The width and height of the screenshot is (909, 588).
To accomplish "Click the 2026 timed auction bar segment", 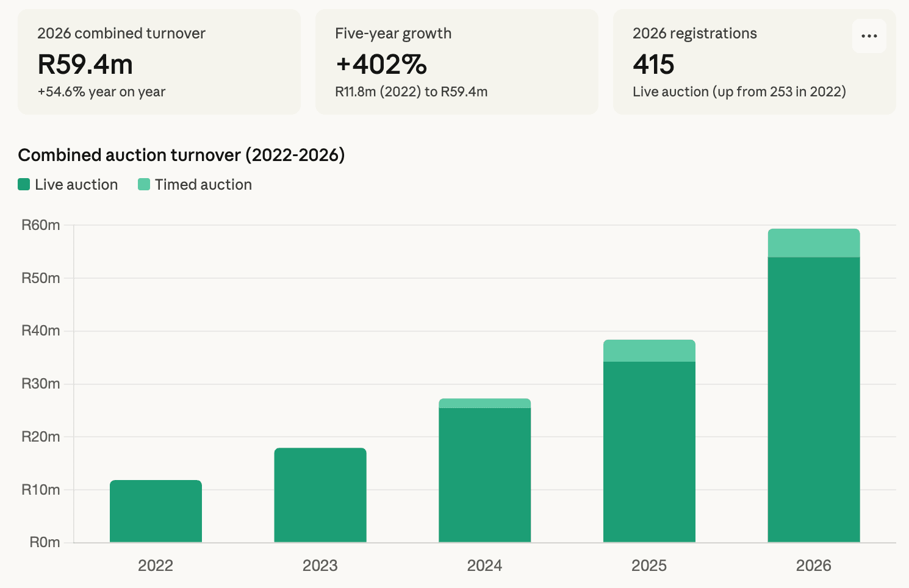I will click(x=814, y=243).
